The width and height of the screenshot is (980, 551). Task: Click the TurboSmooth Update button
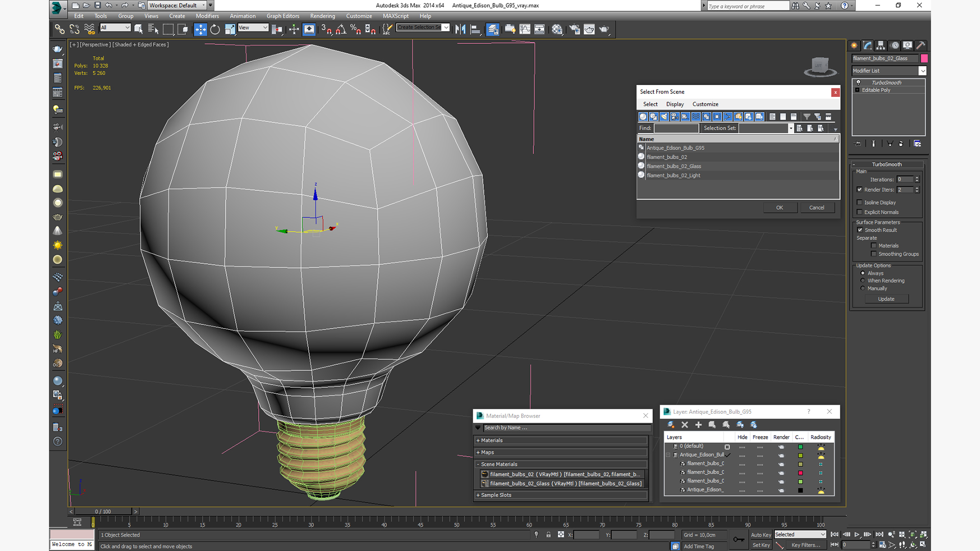pos(886,299)
